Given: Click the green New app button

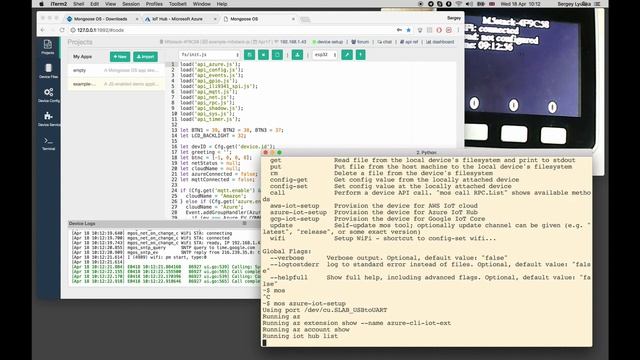Looking at the screenshot, I should 120,57.
